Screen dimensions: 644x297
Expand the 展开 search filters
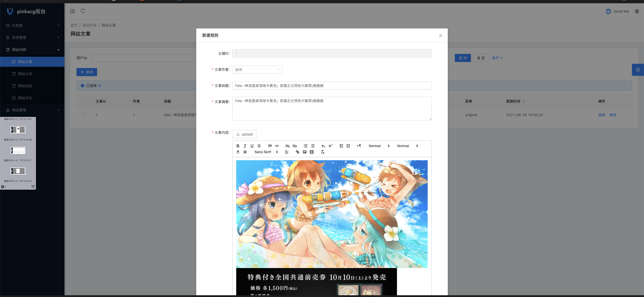coord(497,58)
